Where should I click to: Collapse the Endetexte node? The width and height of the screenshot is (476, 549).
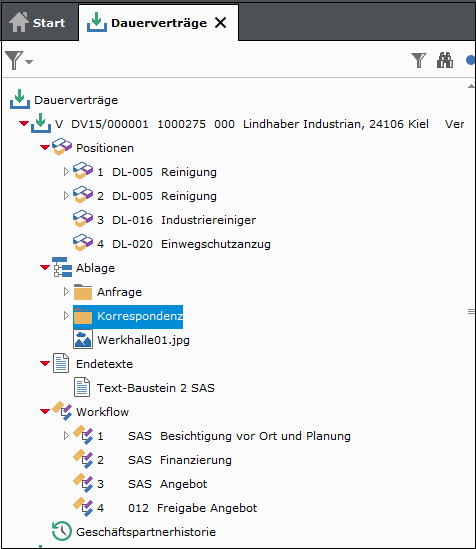pyautogui.click(x=45, y=363)
